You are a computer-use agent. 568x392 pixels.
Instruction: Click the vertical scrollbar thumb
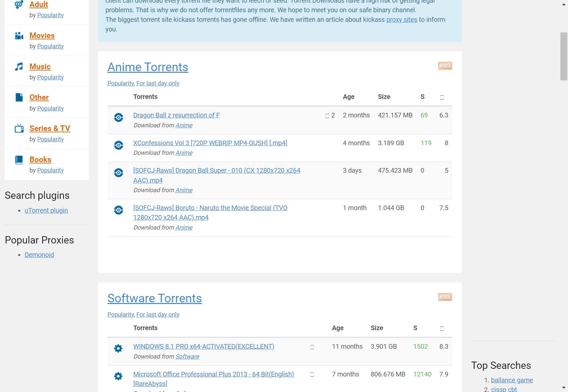(x=564, y=56)
